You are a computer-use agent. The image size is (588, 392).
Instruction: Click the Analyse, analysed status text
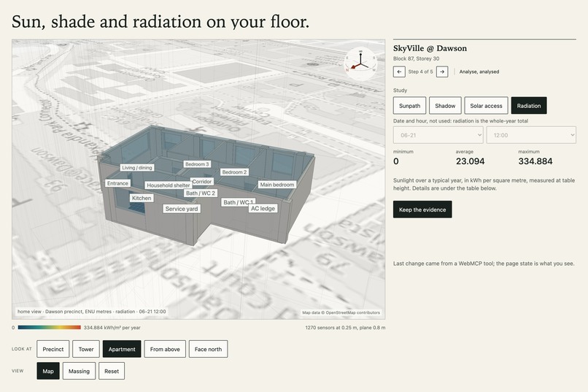(479, 72)
